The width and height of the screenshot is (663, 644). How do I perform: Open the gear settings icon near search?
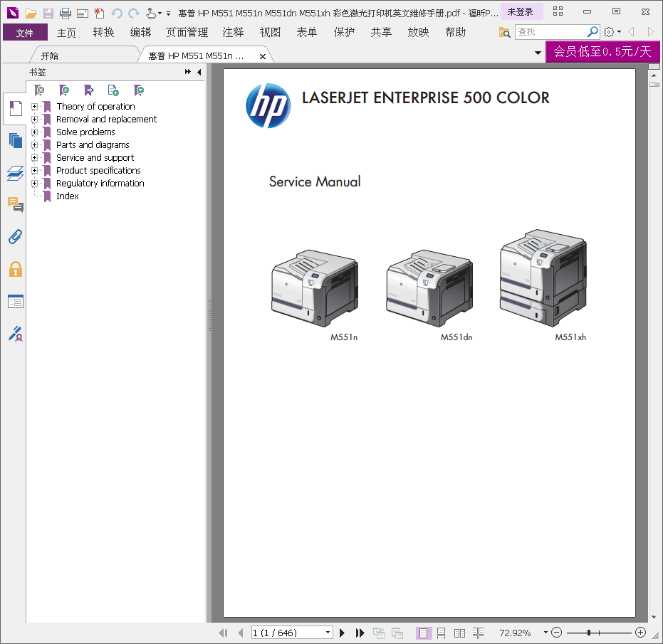609,32
